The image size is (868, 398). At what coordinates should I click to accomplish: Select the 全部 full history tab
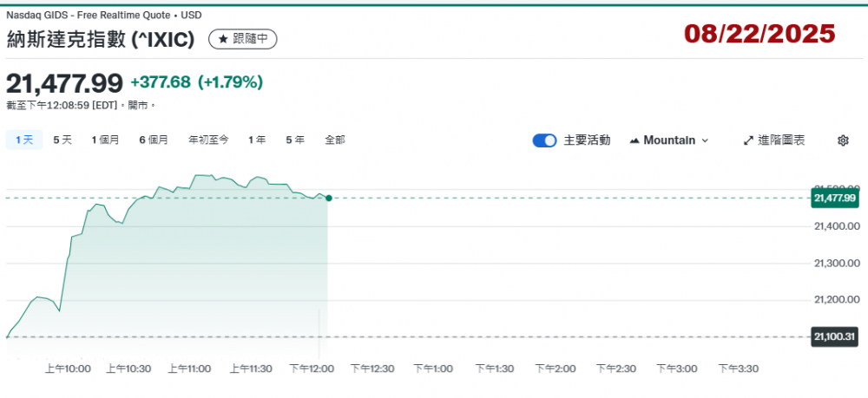pos(335,140)
